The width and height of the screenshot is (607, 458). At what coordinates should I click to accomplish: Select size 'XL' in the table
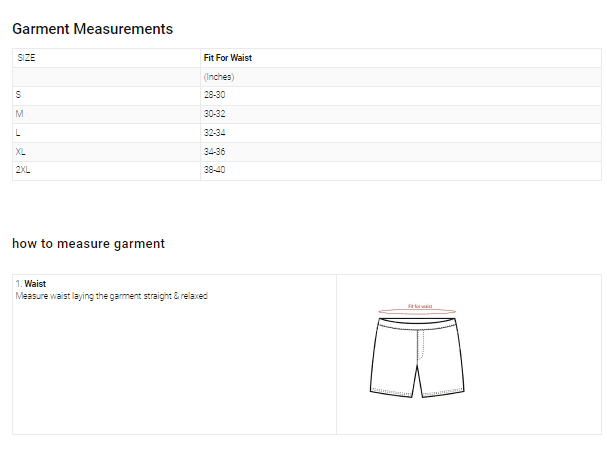(x=21, y=152)
